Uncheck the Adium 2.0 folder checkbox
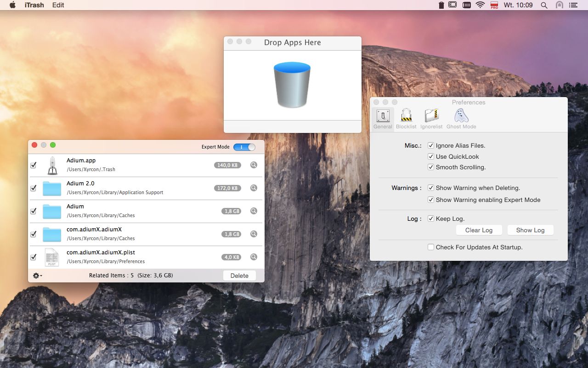This screenshot has width=588, height=368. click(x=33, y=188)
